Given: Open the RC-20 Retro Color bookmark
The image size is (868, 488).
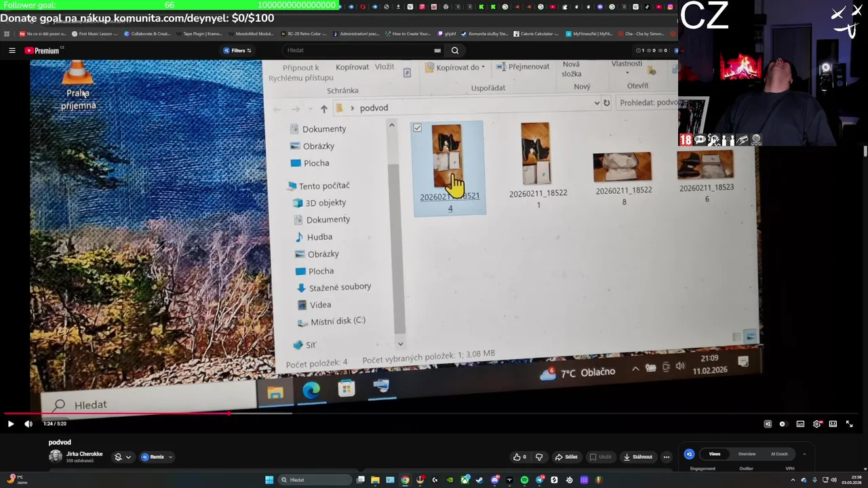Looking at the screenshot, I should [x=303, y=33].
